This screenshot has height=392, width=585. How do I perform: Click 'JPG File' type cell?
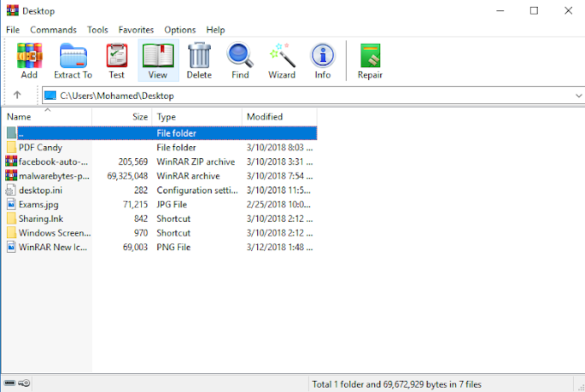click(171, 205)
